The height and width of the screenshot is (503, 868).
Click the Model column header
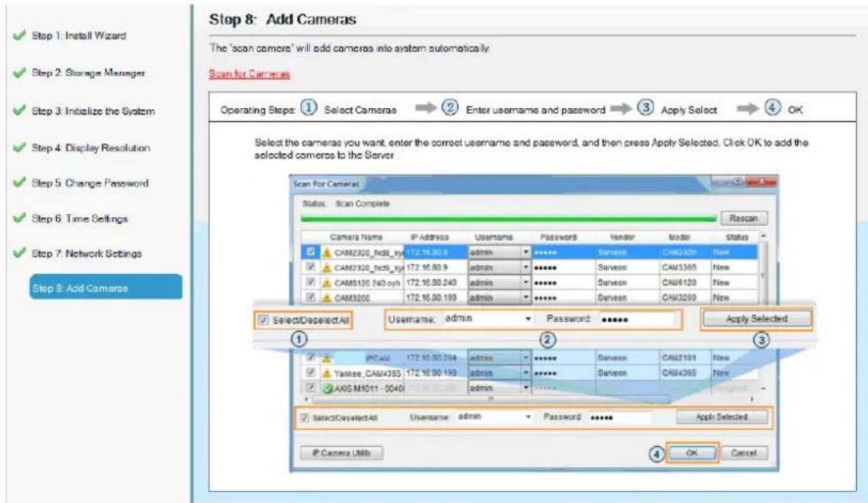679,237
